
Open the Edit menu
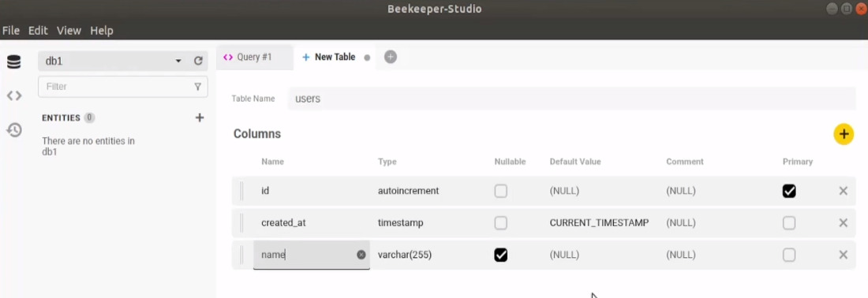tap(38, 31)
